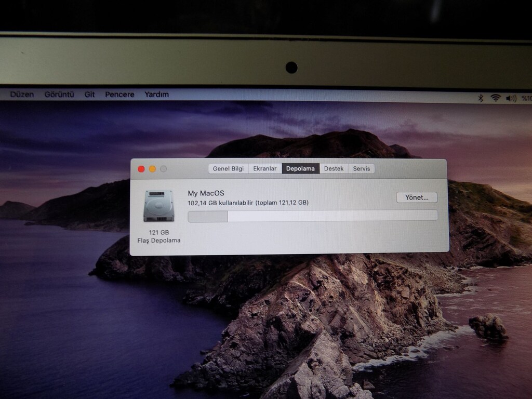This screenshot has height=399, width=532.
Task: Switch to the Destek tab
Action: click(334, 169)
